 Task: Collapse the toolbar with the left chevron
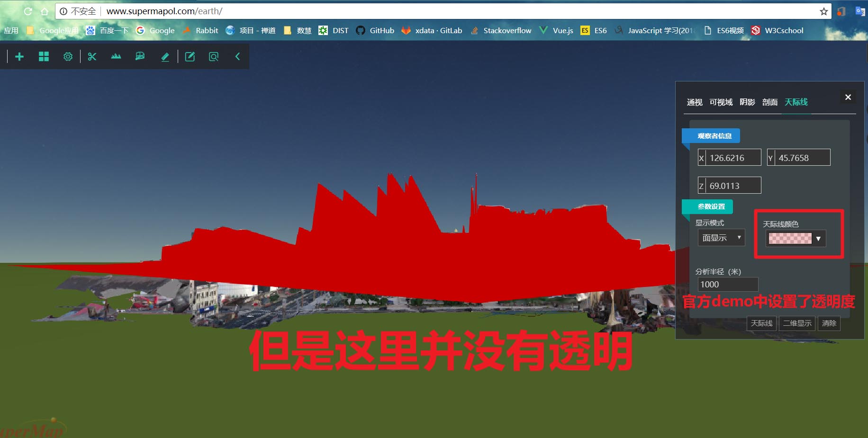point(238,56)
